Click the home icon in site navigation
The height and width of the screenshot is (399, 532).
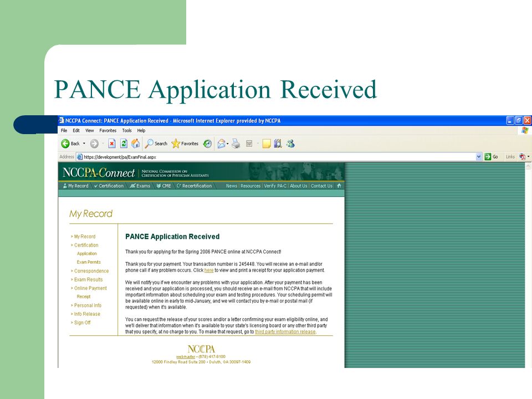pos(339,186)
